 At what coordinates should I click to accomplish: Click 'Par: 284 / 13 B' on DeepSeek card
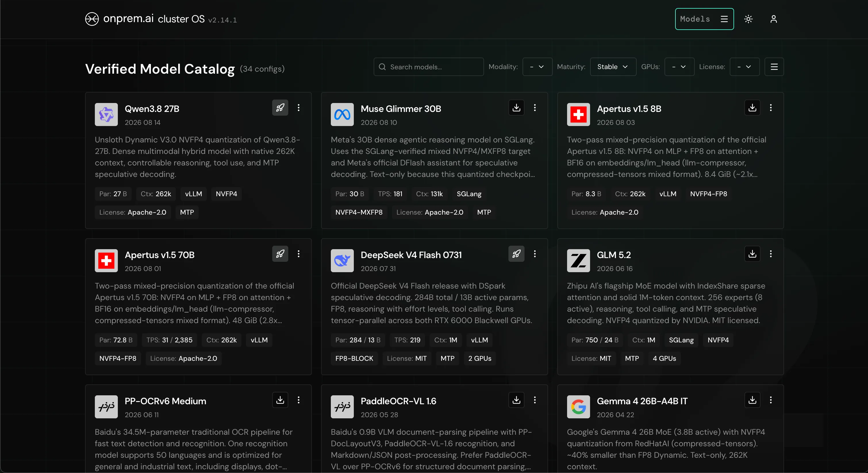[358, 340]
